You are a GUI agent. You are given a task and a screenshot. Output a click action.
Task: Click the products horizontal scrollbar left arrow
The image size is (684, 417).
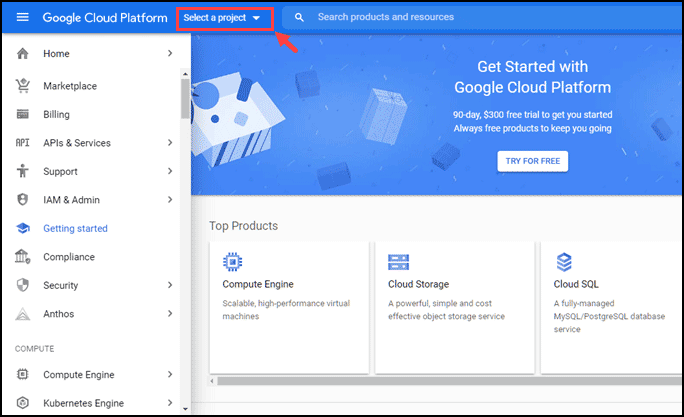212,381
